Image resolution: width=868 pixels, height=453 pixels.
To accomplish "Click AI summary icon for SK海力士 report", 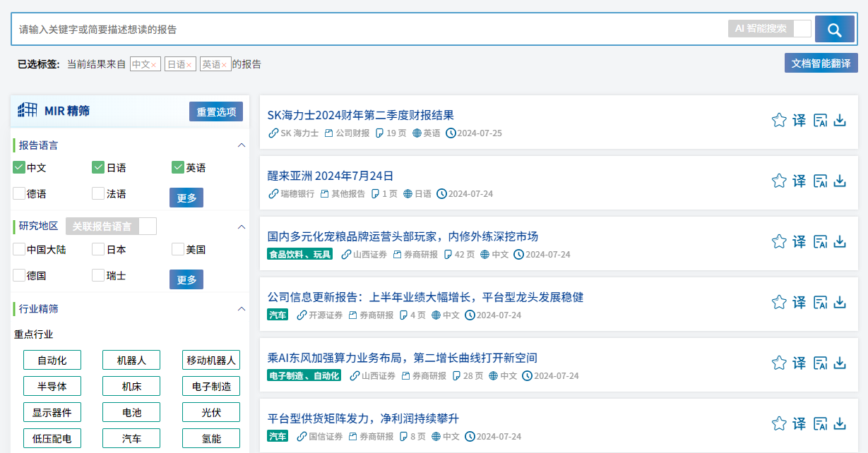I will (x=820, y=120).
